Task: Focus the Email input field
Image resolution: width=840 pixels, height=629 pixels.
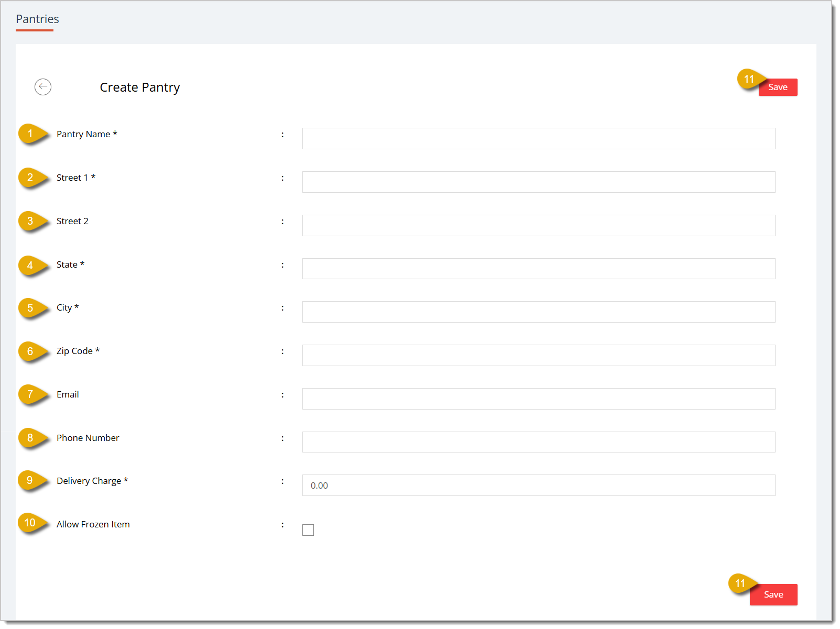Action: click(539, 399)
